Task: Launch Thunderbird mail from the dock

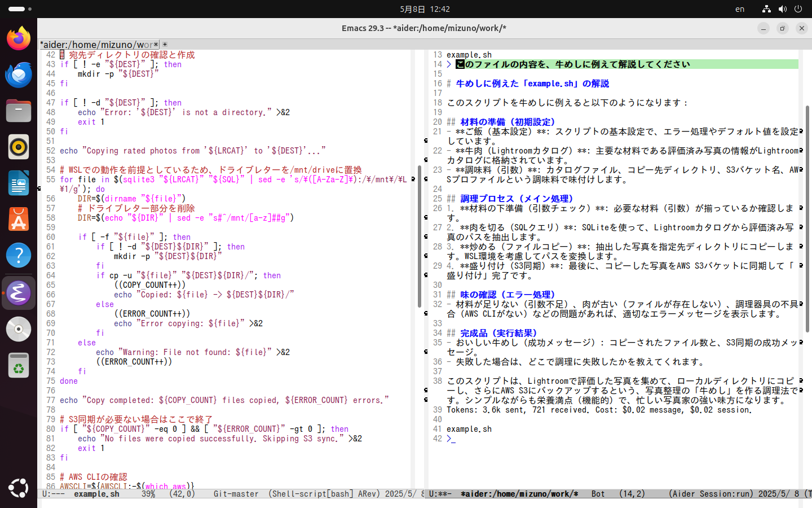Action: [19, 75]
